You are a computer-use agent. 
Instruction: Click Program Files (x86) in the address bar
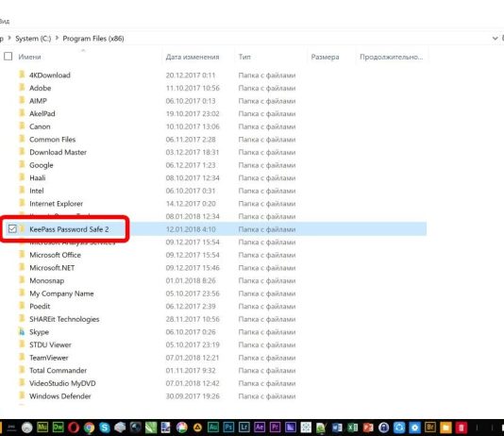[93, 39]
